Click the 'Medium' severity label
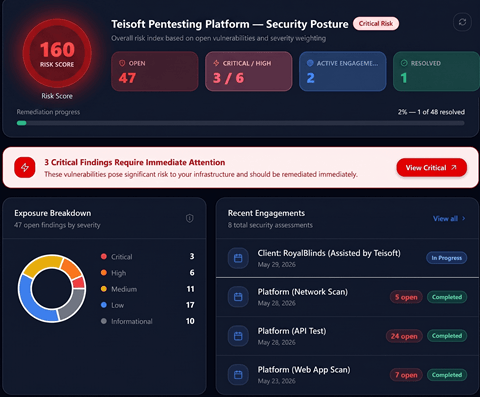Screen dimensions: 480x397 (x=124, y=289)
